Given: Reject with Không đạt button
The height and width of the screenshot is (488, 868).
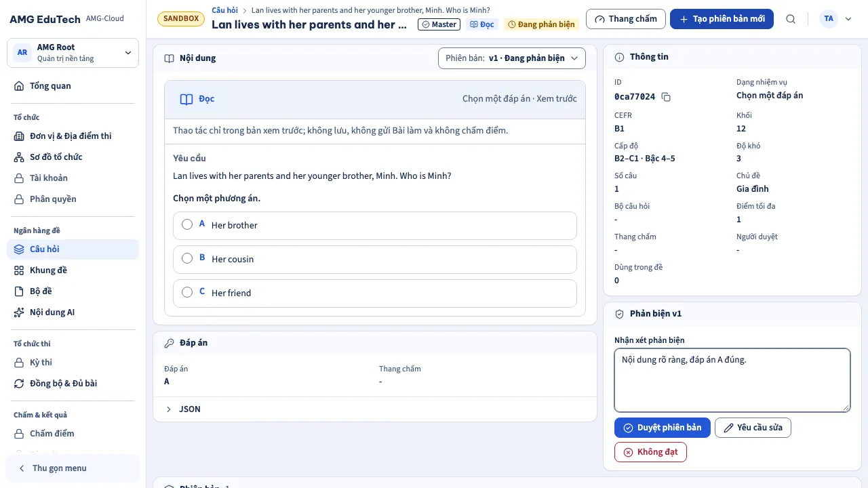Looking at the screenshot, I should pos(650,452).
